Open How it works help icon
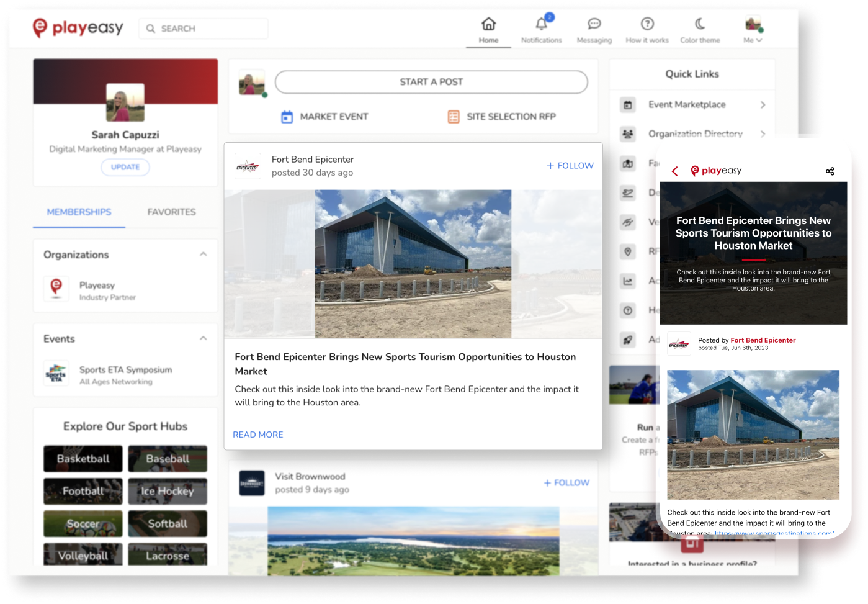 click(647, 24)
